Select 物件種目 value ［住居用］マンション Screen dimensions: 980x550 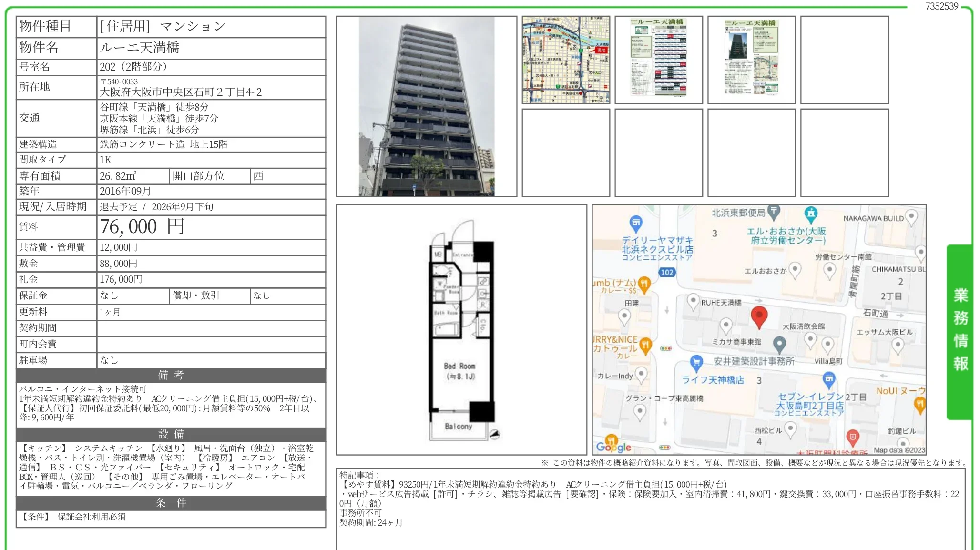click(x=162, y=26)
